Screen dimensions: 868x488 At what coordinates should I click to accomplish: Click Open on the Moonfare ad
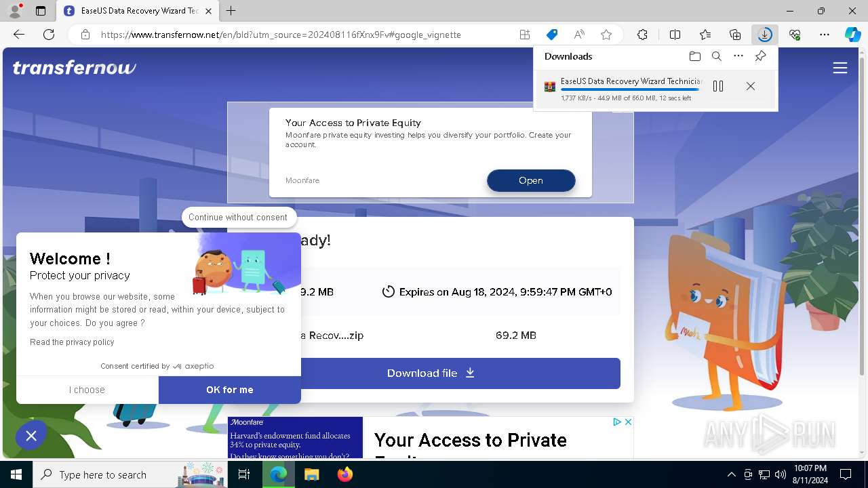(531, 180)
